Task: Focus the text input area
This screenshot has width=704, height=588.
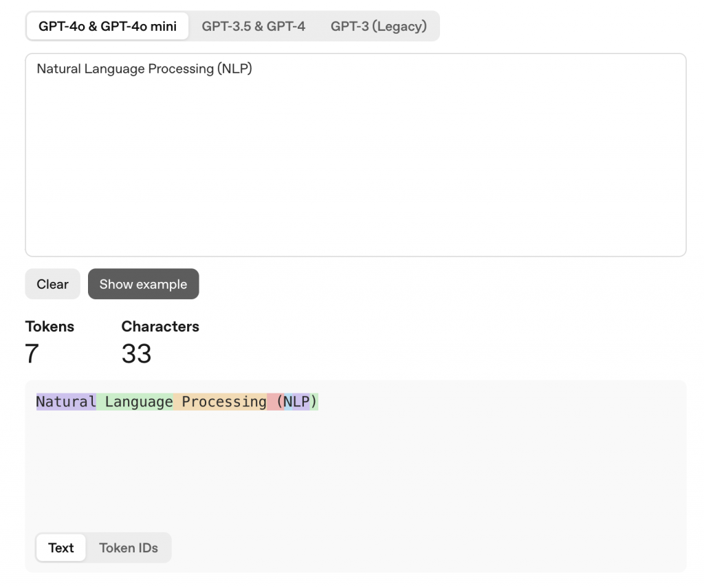Action: [x=355, y=155]
